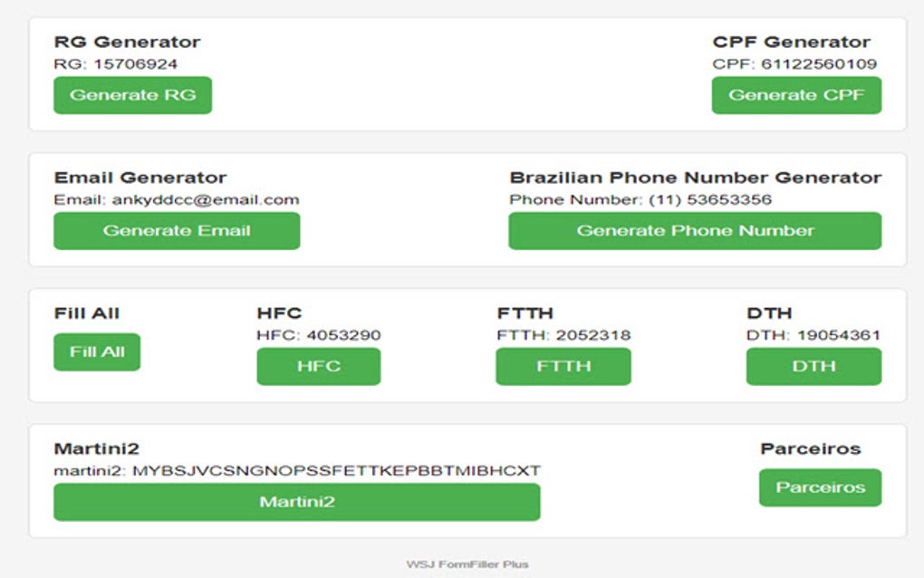Viewport: 924px width, 578px height.
Task: Click the Generate RG button
Action: point(132,95)
